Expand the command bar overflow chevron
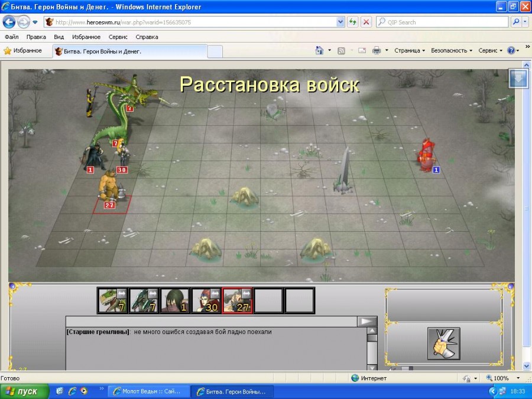Image resolution: width=532 pixels, height=399 pixels. click(528, 47)
